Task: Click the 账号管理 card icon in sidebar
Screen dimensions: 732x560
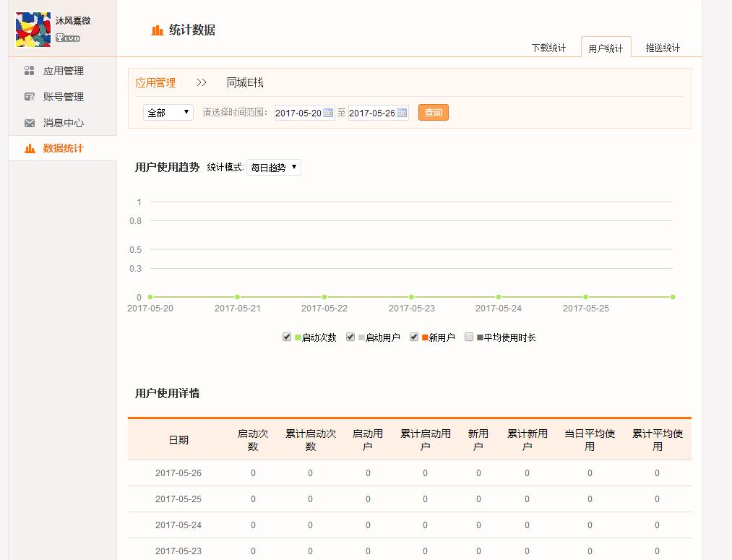Action: (30, 97)
